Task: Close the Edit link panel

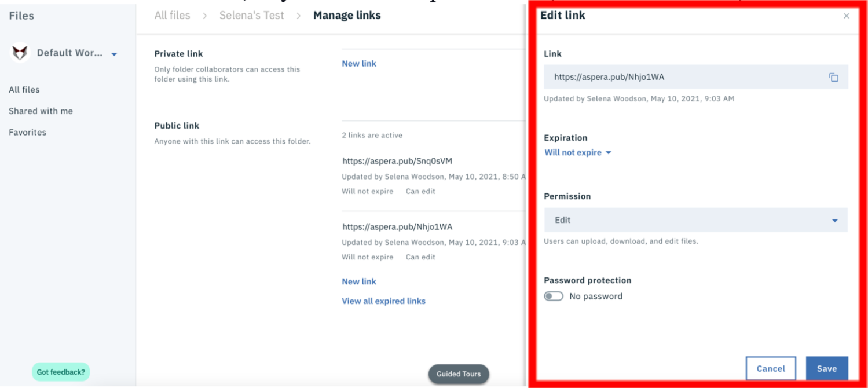Action: [847, 16]
